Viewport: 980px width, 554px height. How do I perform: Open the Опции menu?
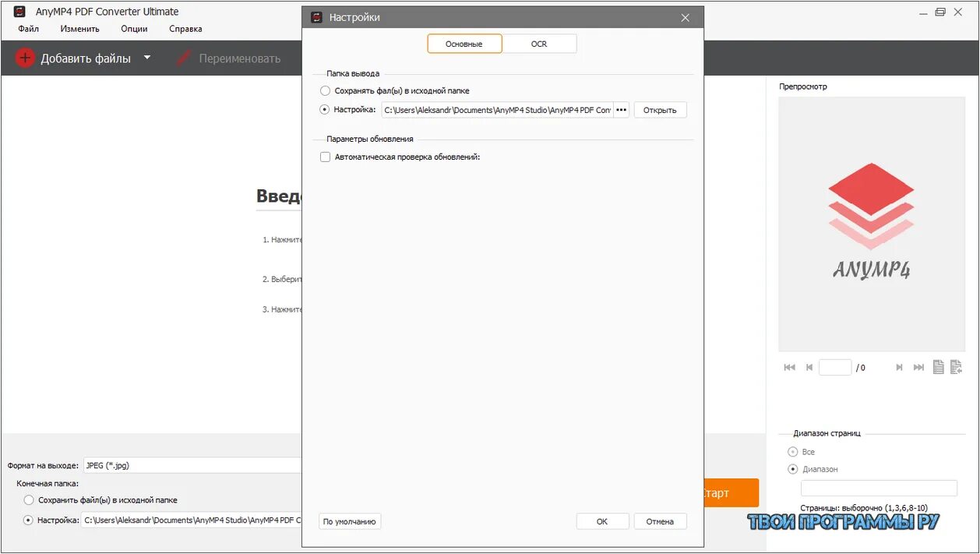click(x=134, y=29)
